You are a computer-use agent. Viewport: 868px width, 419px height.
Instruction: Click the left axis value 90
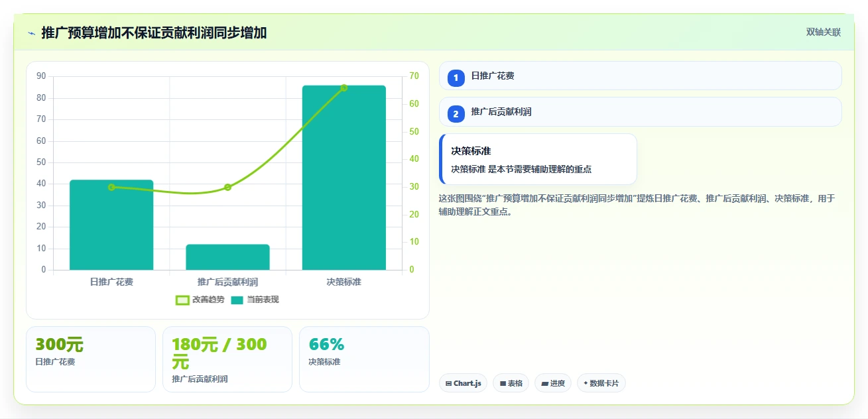pos(41,76)
